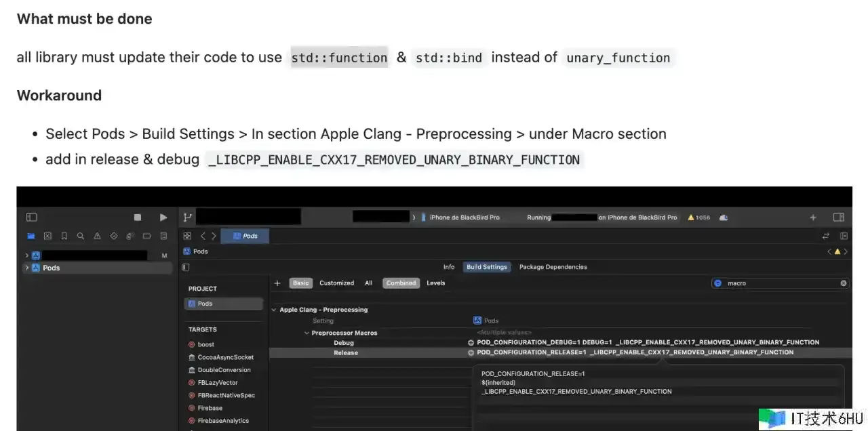Screen dimensions: 868x431
Task: Show Customized build settings only
Action: [336, 283]
